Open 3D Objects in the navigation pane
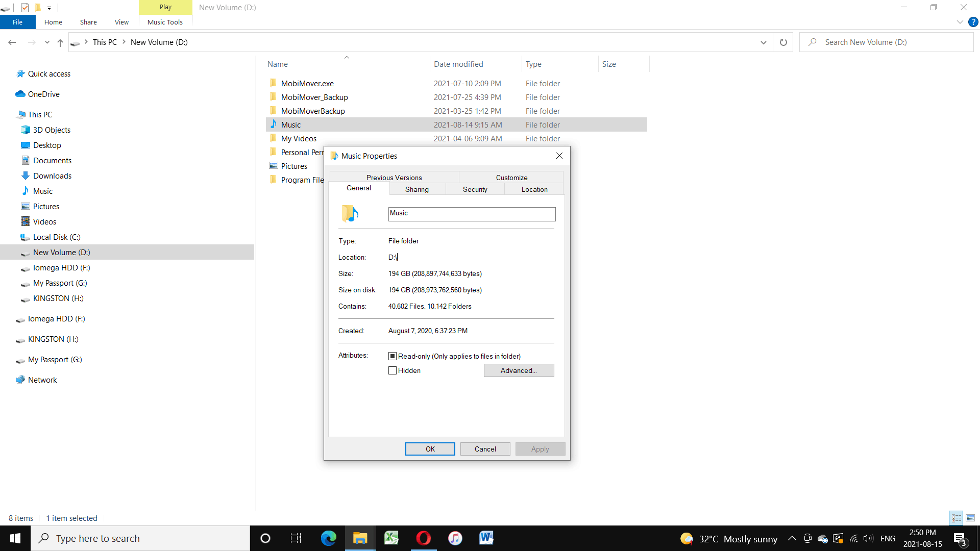Screen dimensions: 980x551 [52, 130]
